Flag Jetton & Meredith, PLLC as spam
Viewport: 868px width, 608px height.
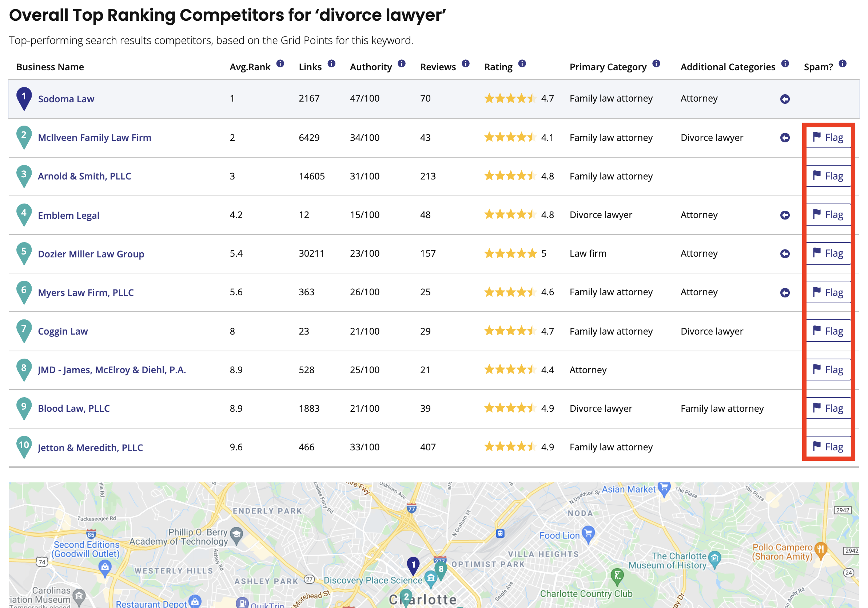point(828,447)
